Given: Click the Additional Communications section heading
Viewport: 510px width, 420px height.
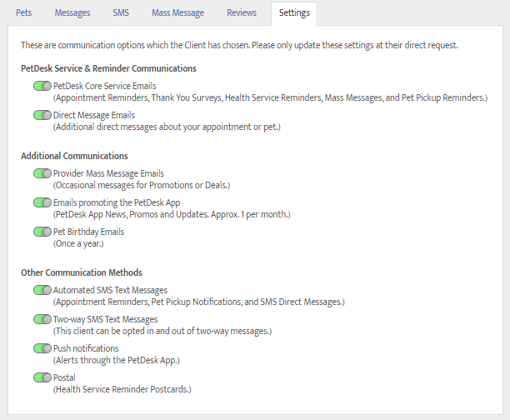Looking at the screenshot, I should click(x=74, y=156).
